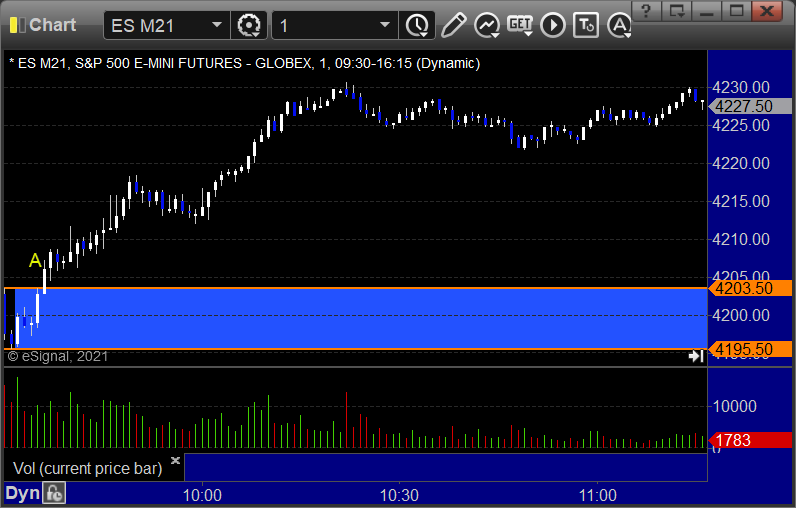Click the 10:30 time axis label
The image size is (796, 508).
tap(400, 495)
